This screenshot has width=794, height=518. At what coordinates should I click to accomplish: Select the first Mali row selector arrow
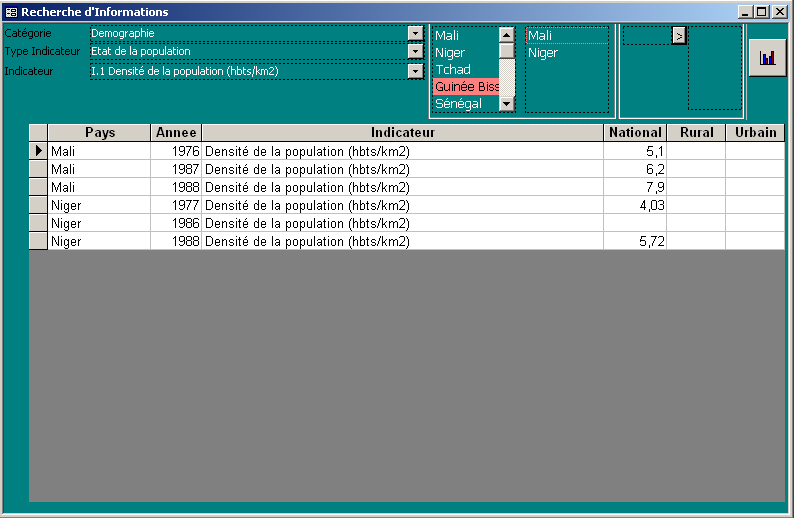coord(38,151)
